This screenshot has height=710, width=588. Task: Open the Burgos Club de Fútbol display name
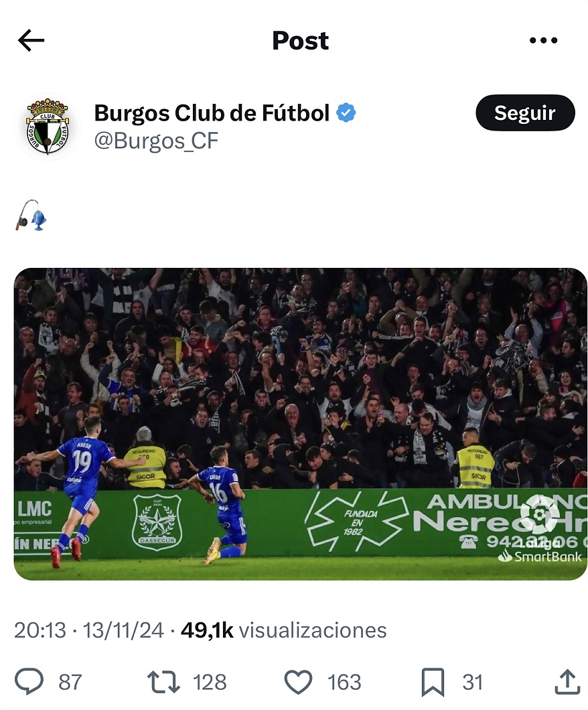point(212,113)
